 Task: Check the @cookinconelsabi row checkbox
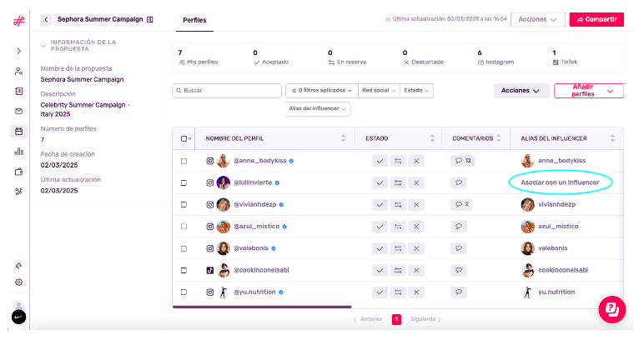coord(184,270)
